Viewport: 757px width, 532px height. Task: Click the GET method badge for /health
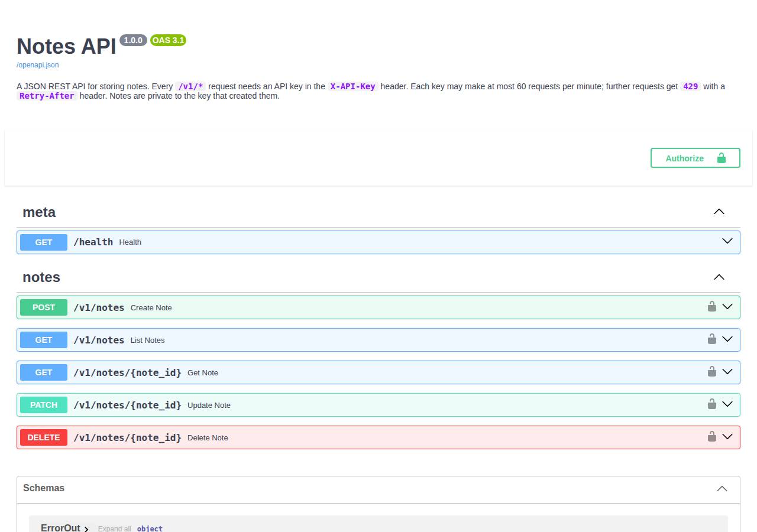coord(44,242)
